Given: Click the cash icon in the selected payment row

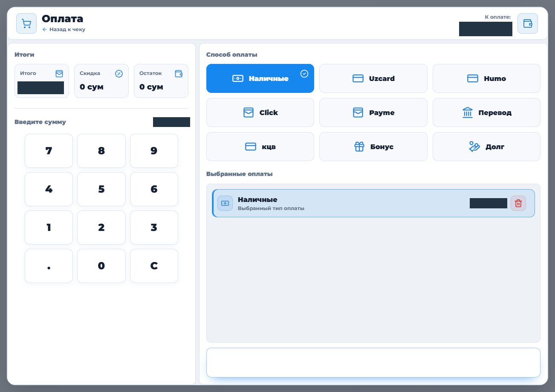Looking at the screenshot, I should point(225,203).
